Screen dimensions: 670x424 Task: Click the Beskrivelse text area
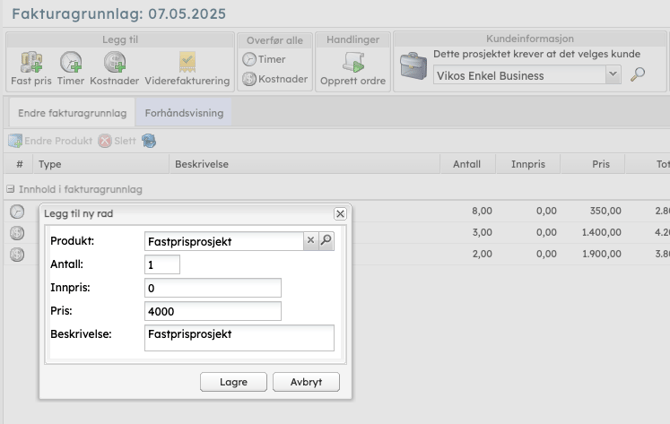coord(239,337)
